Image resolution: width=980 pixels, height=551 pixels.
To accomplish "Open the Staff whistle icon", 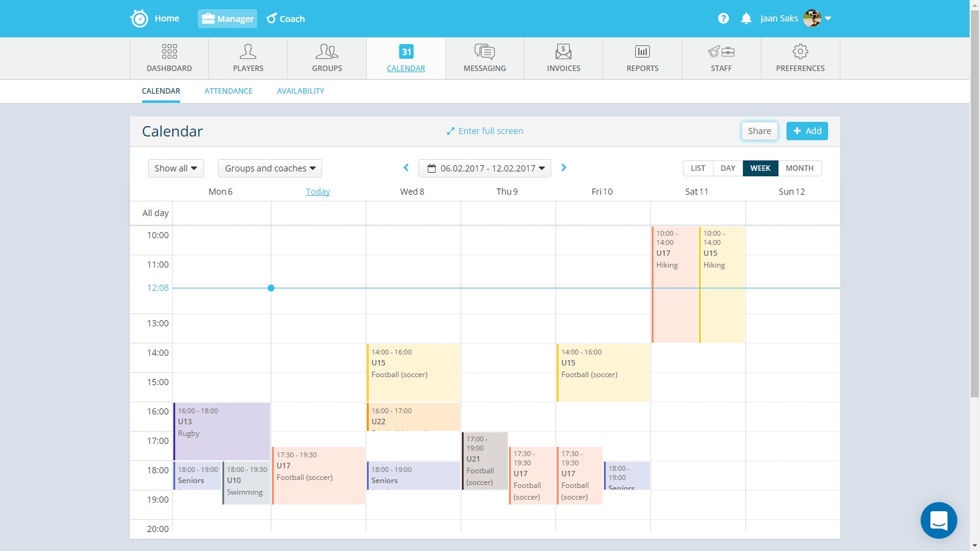I will click(721, 51).
